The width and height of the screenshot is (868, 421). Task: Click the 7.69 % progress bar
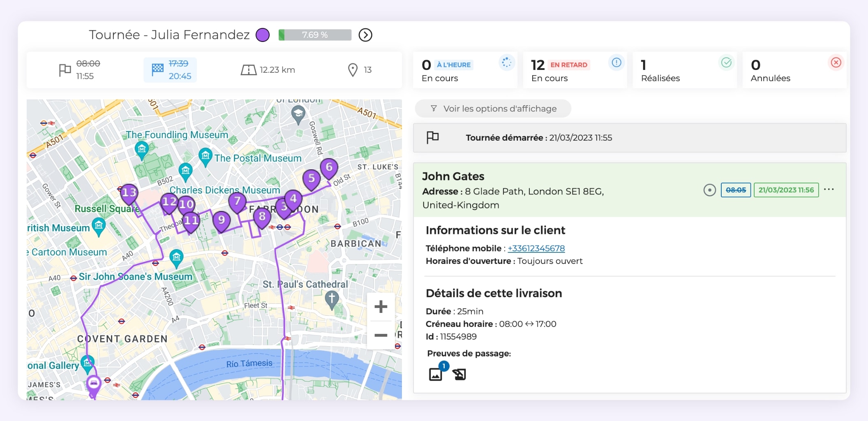coord(315,35)
